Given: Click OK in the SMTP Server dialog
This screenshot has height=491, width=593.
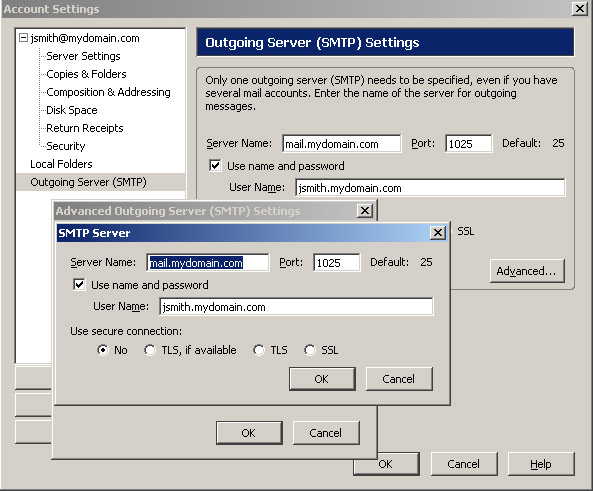Looking at the screenshot, I should click(322, 379).
